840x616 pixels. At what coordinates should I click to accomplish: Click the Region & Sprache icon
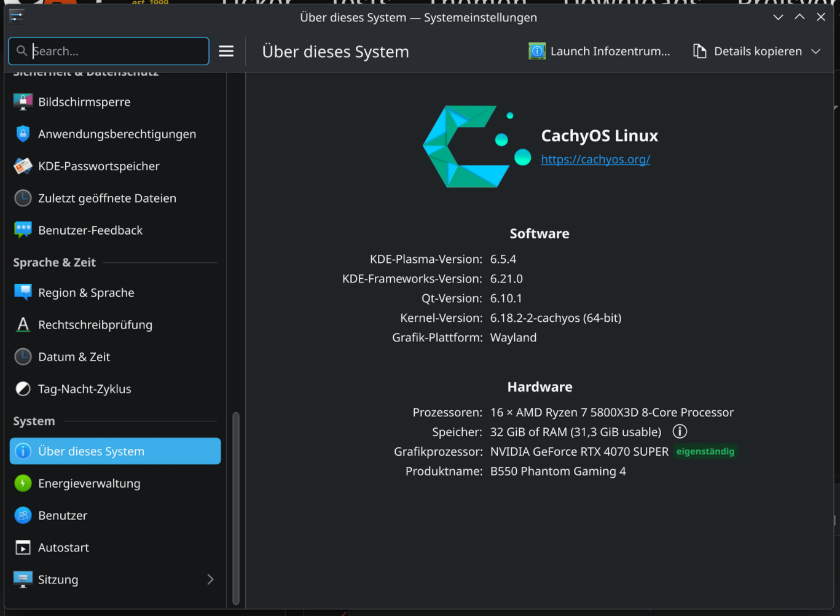click(x=23, y=292)
